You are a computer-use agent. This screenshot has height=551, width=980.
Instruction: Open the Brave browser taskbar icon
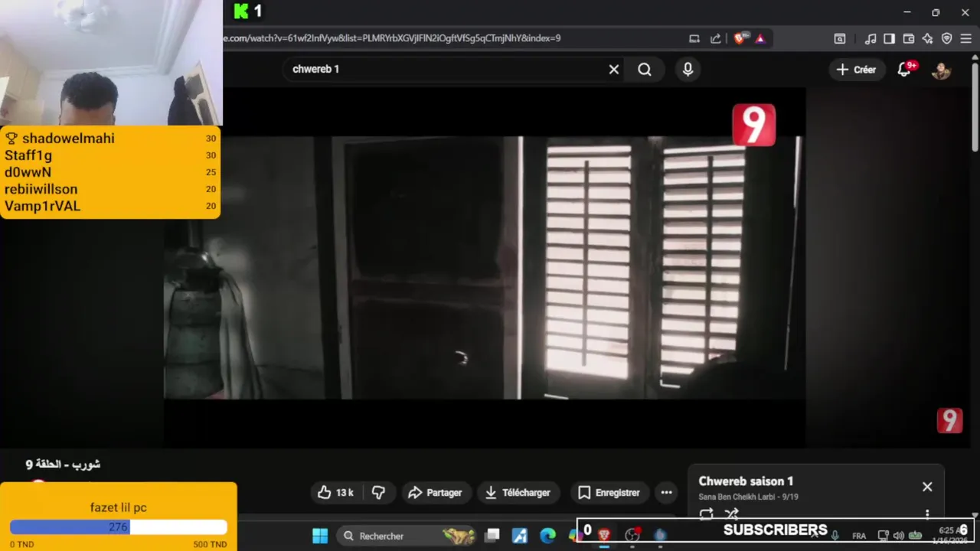click(604, 535)
